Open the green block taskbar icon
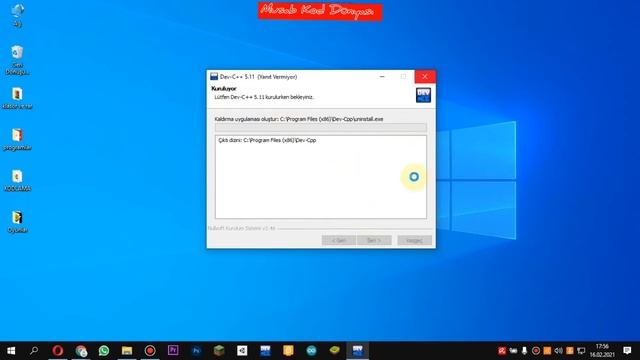The image size is (640, 360). 334,351
